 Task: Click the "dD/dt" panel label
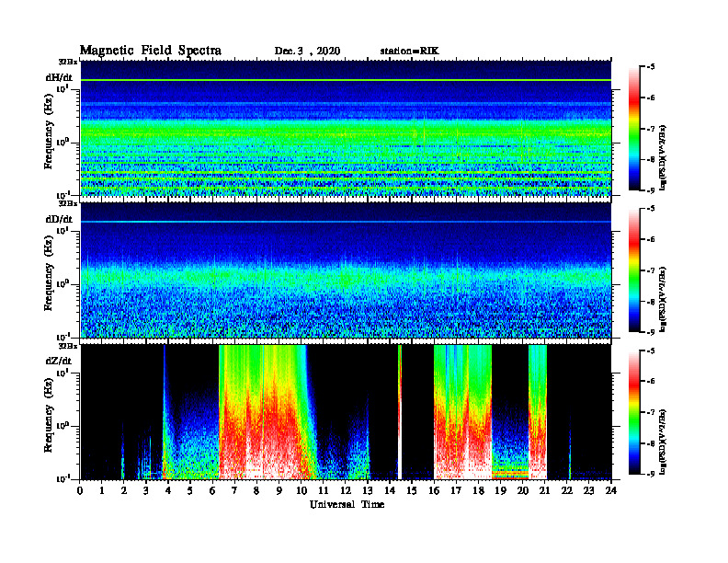(59, 219)
